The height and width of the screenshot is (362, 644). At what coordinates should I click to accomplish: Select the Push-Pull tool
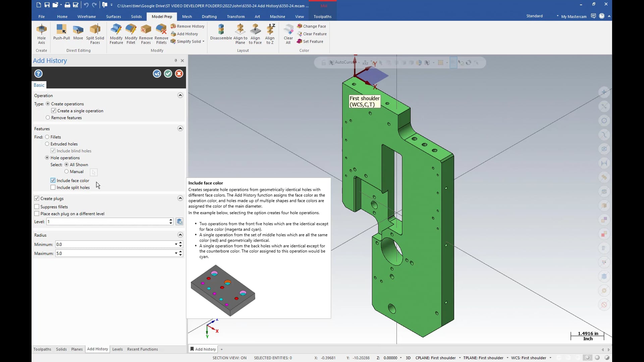(x=61, y=33)
